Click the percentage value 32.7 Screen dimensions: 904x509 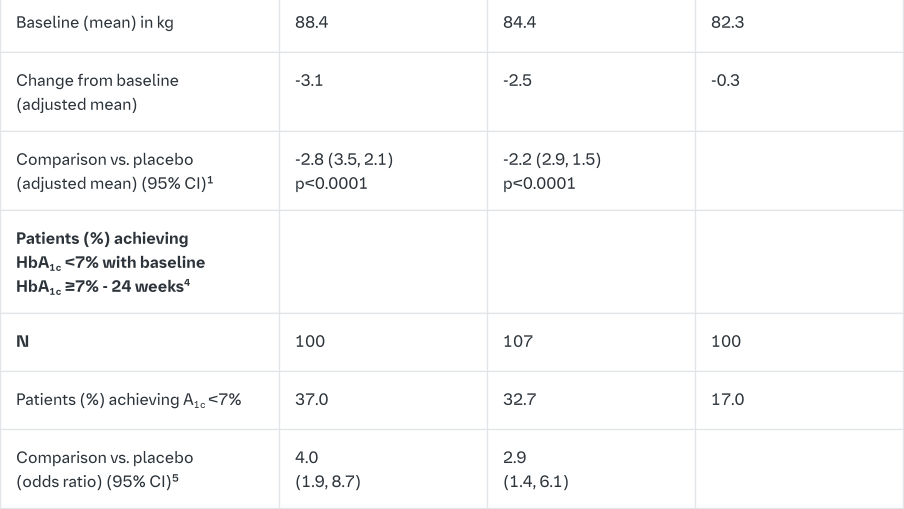tap(519, 399)
